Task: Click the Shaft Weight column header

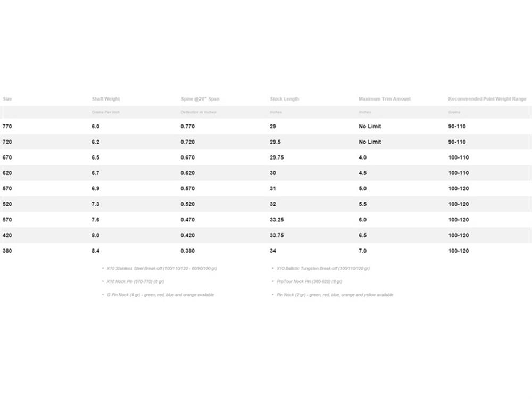Action: point(105,99)
